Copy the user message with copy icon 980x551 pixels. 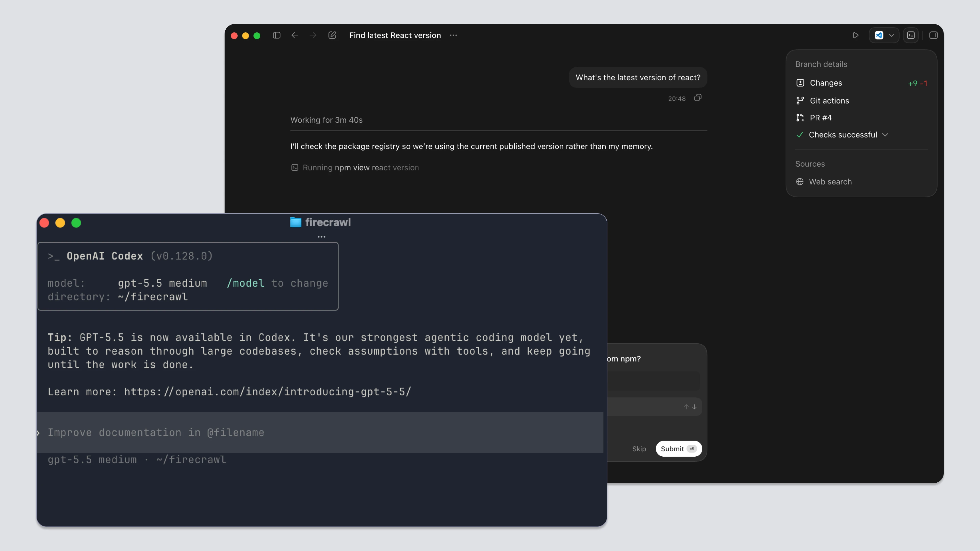pyautogui.click(x=698, y=98)
